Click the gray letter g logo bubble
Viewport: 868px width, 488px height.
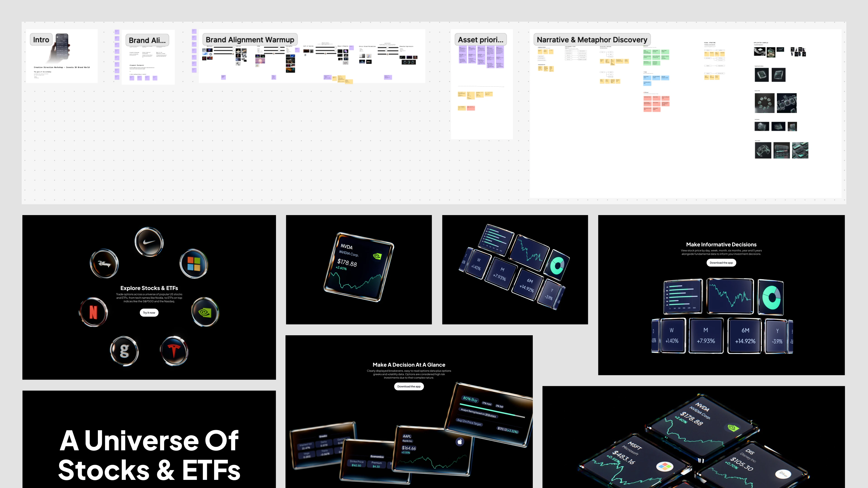pos(124,351)
